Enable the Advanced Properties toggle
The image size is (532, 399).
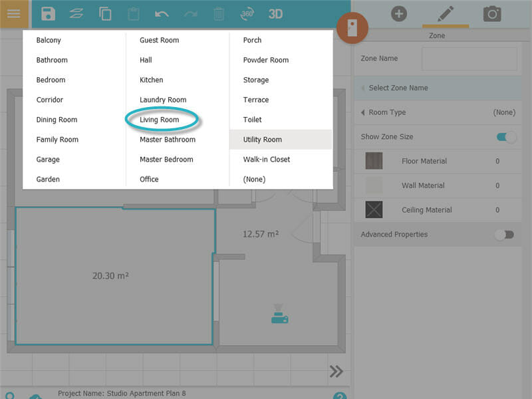click(x=505, y=235)
